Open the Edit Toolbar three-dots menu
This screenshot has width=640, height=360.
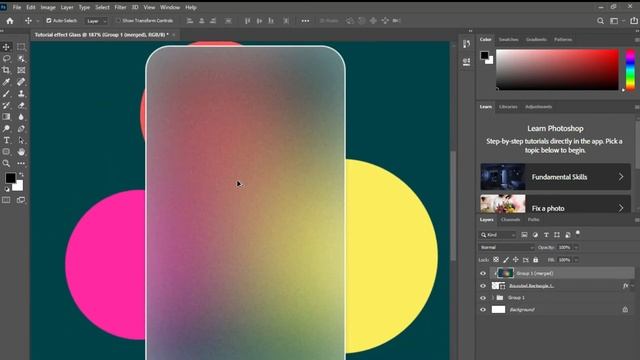pyautogui.click(x=21, y=163)
